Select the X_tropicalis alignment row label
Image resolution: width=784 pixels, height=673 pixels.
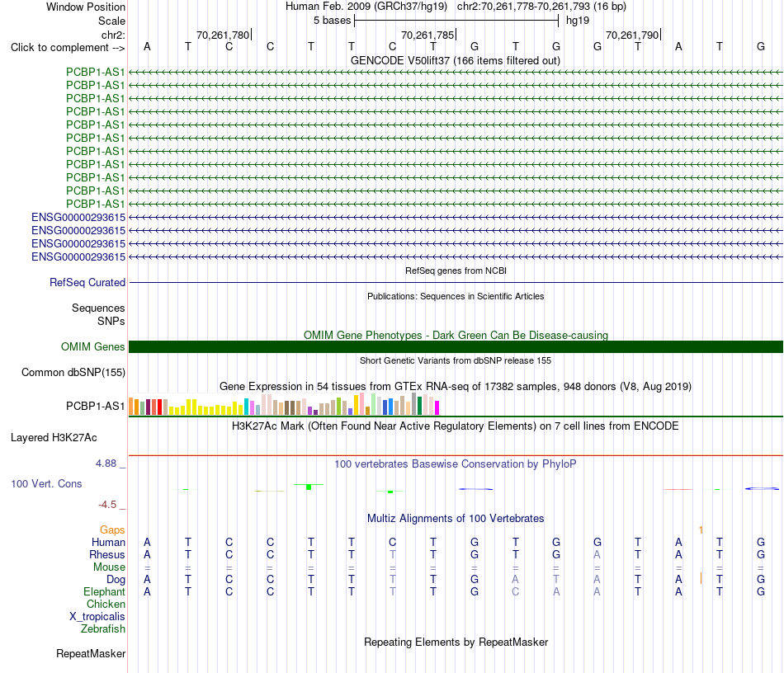tap(97, 617)
